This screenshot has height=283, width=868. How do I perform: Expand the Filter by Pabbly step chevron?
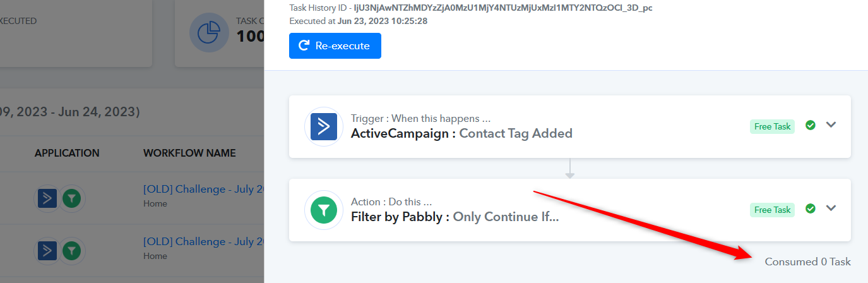pos(831,208)
